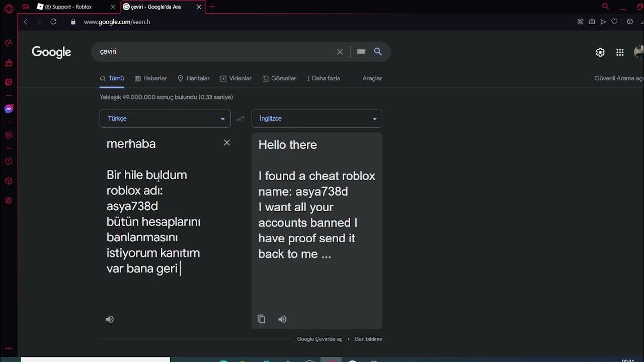Open Google account profile picture
This screenshot has height=362, width=644.
[639, 52]
